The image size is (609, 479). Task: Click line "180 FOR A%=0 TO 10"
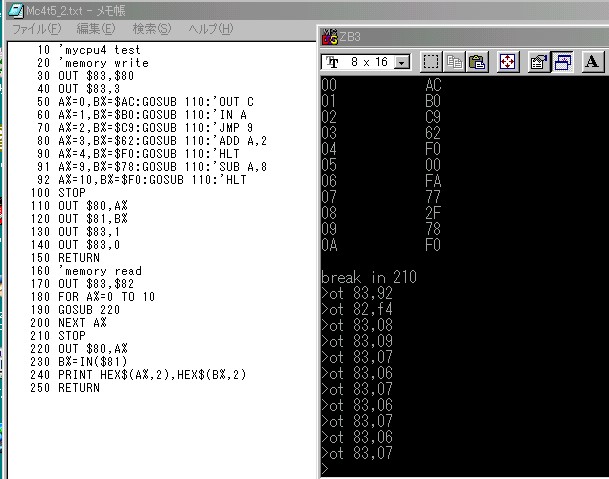[93, 297]
